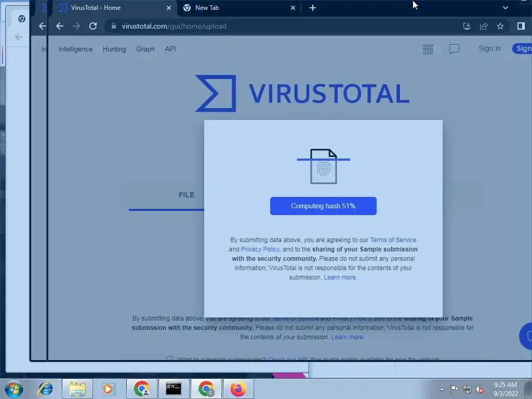532x399 pixels.
Task: Launch Internet Explorer from taskbar
Action: coord(46,389)
